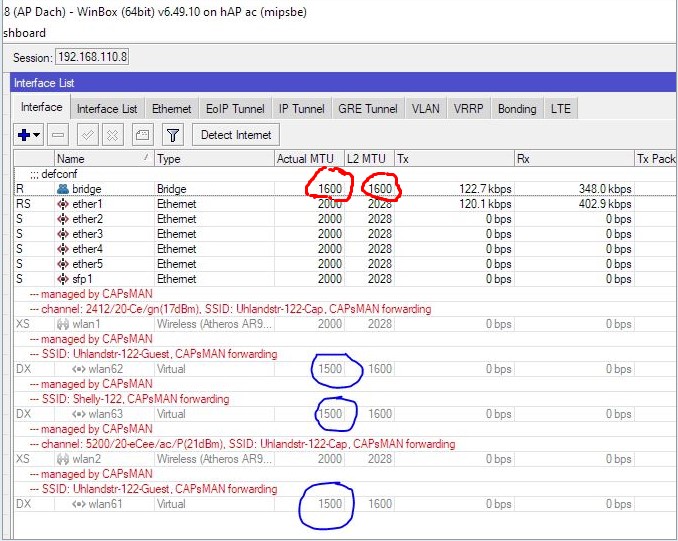This screenshot has height=541, width=678.
Task: Open the Bonding tab
Action: tap(517, 109)
